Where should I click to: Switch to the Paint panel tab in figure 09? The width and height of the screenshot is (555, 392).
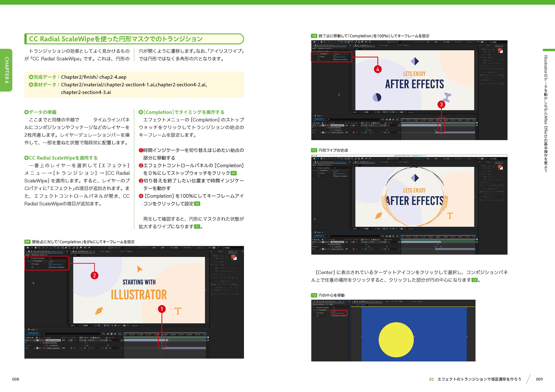231,252
